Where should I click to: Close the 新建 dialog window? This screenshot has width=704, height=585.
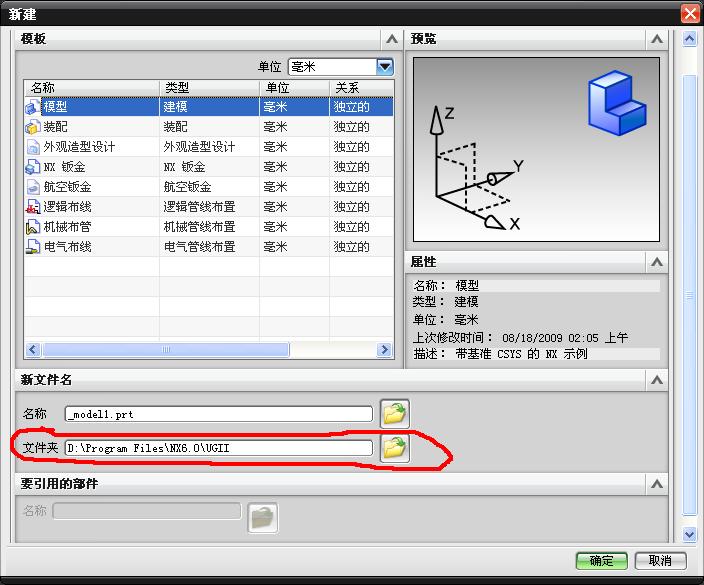[x=690, y=13]
